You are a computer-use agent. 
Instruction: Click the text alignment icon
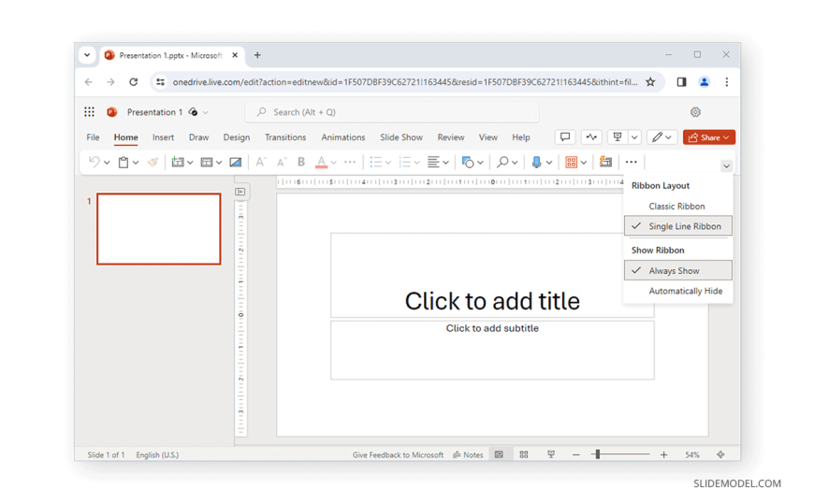click(433, 163)
